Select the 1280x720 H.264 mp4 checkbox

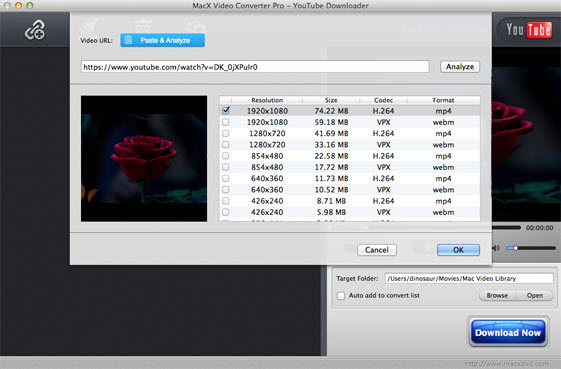pyautogui.click(x=226, y=133)
